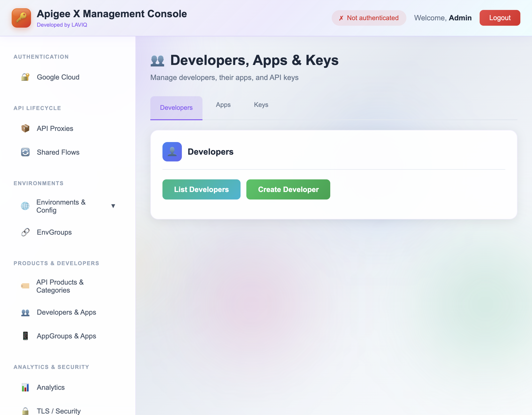Image resolution: width=532 pixels, height=415 pixels.
Task: Click the blue Developers person icon on the card
Action: click(172, 152)
